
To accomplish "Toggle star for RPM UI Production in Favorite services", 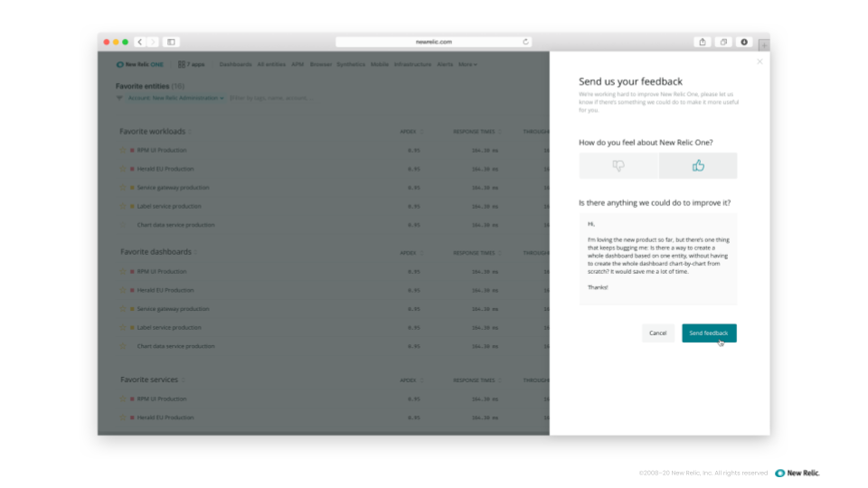I will [x=123, y=399].
